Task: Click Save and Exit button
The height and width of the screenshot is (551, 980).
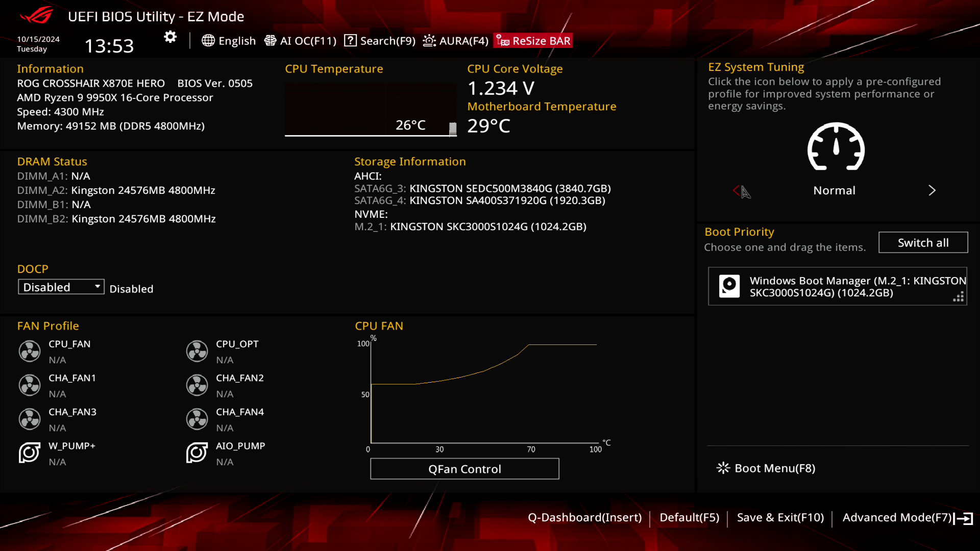Action: click(x=780, y=517)
